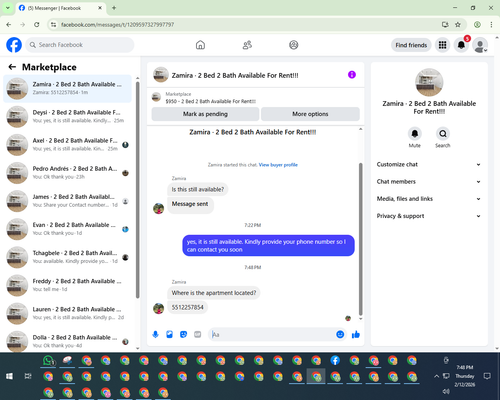Click the Mute bell icon
Viewport: 500px width, 400px height.
point(414,134)
